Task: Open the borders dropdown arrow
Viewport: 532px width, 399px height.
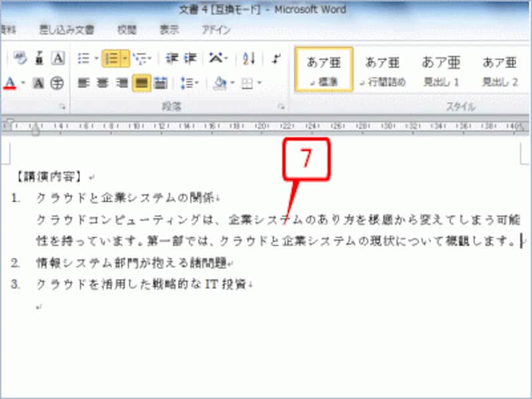Action: (259, 82)
